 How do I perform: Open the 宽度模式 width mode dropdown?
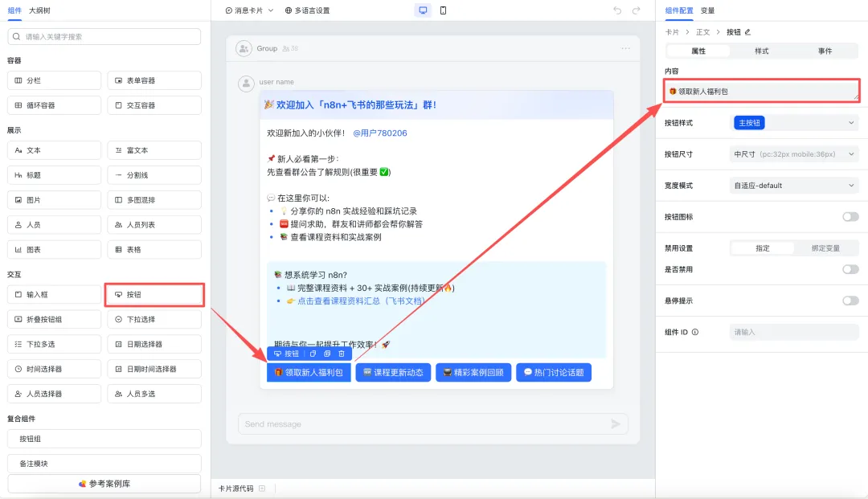[x=794, y=186]
